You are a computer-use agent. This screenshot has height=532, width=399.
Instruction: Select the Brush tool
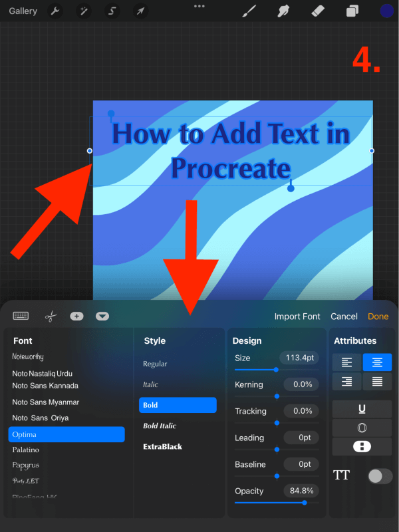click(x=249, y=11)
